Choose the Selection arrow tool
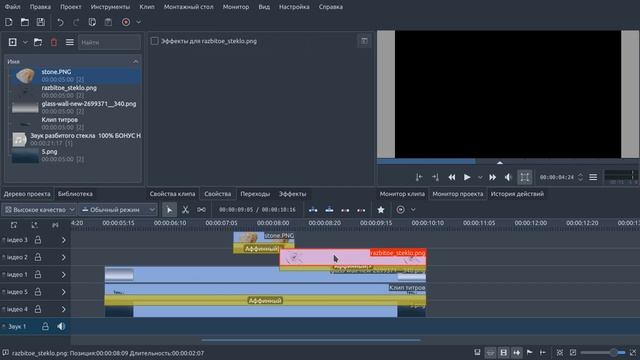 pos(169,210)
